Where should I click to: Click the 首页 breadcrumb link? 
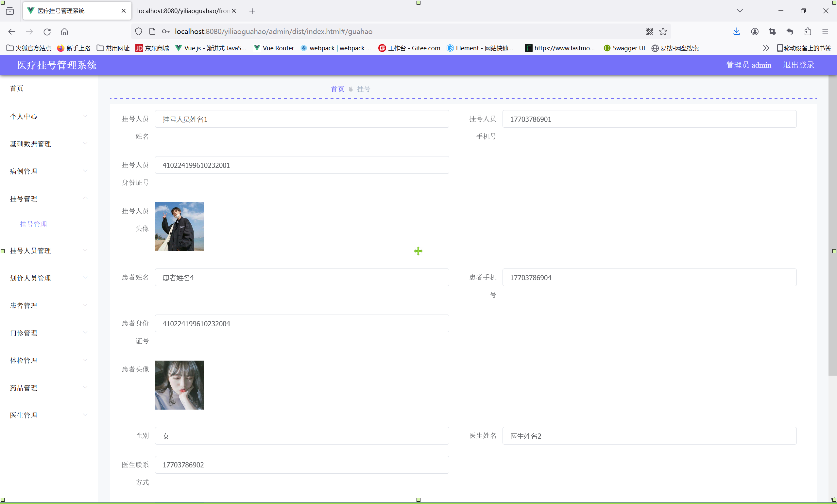click(x=337, y=89)
